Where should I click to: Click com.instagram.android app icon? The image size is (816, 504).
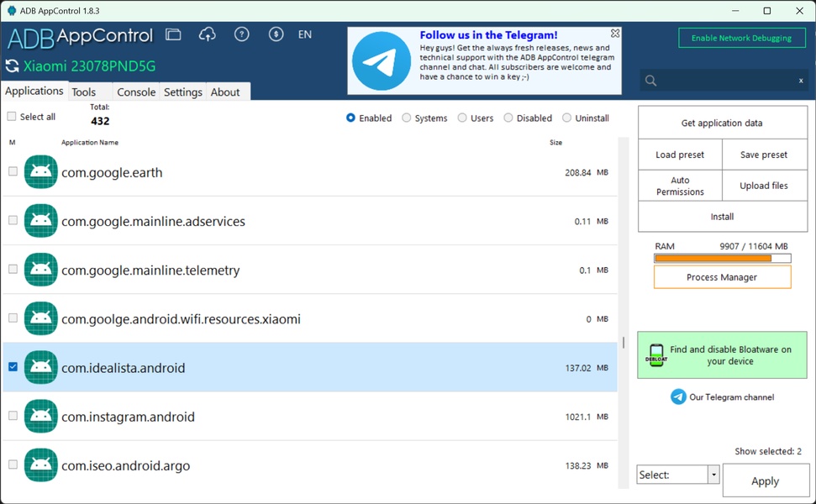point(41,417)
